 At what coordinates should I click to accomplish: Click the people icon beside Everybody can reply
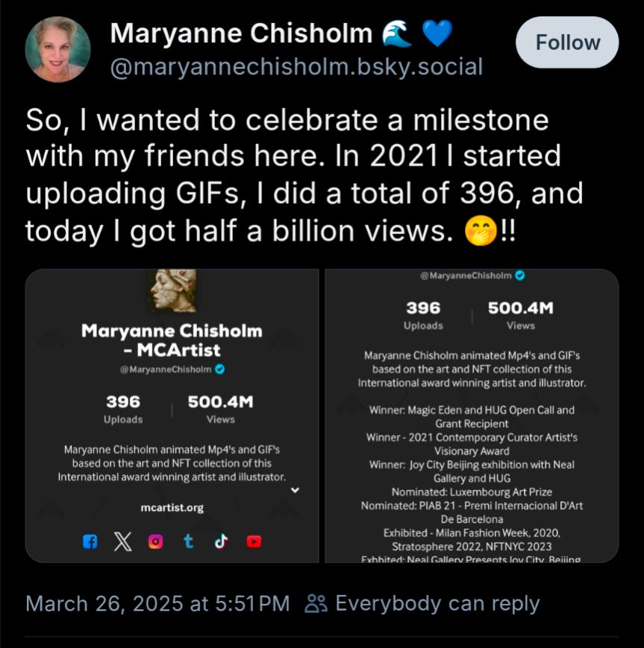click(x=316, y=603)
